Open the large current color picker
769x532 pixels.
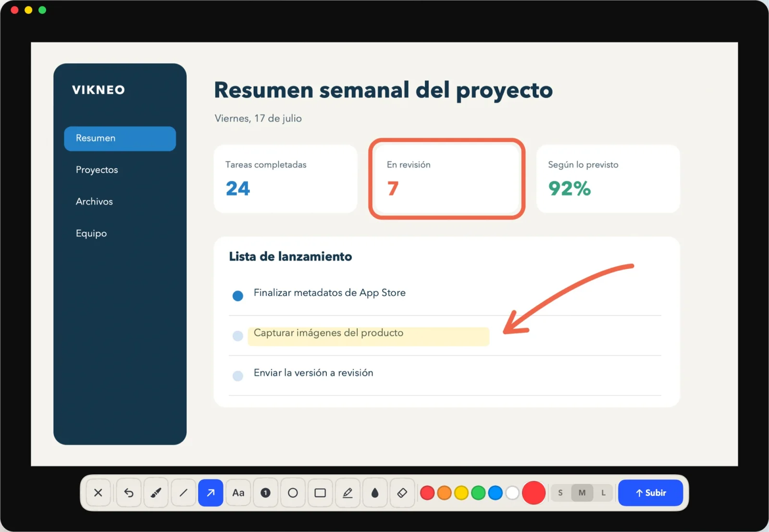pyautogui.click(x=533, y=493)
